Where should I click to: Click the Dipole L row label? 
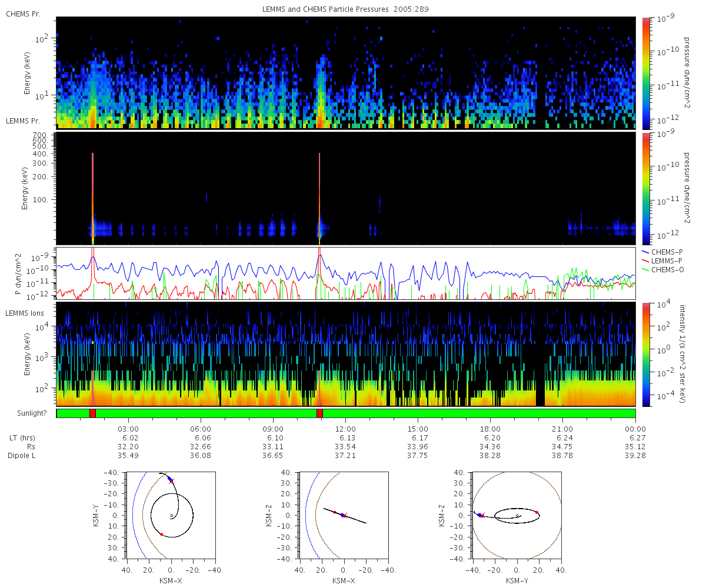point(23,456)
